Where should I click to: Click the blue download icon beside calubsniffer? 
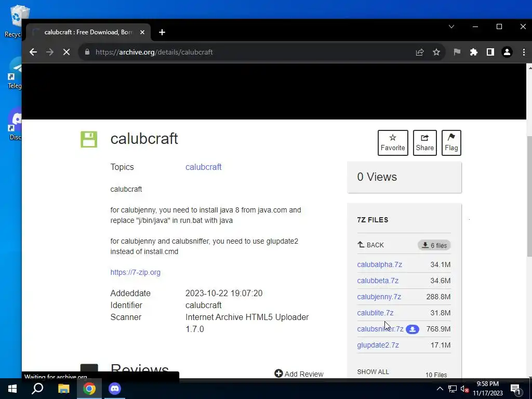(x=412, y=329)
